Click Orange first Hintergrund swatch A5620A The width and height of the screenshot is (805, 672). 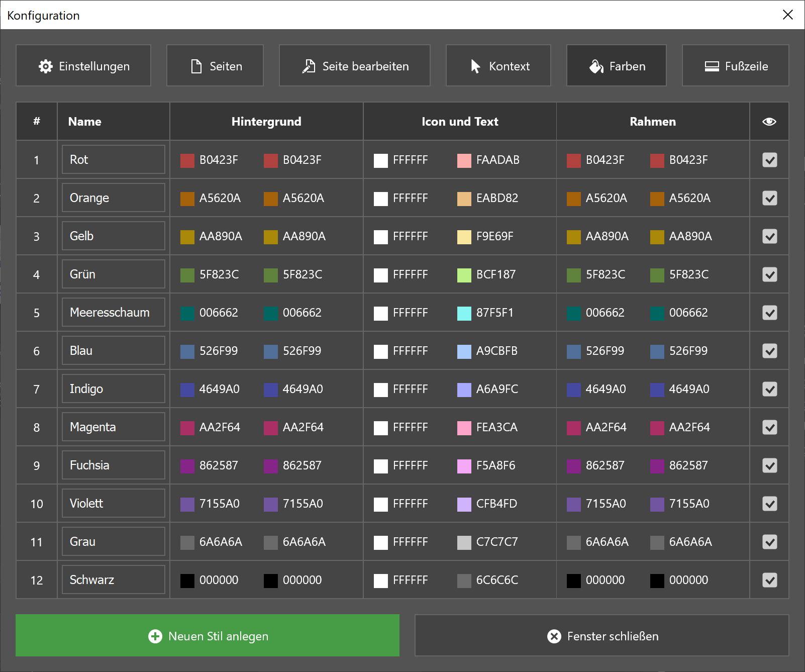[x=187, y=199]
